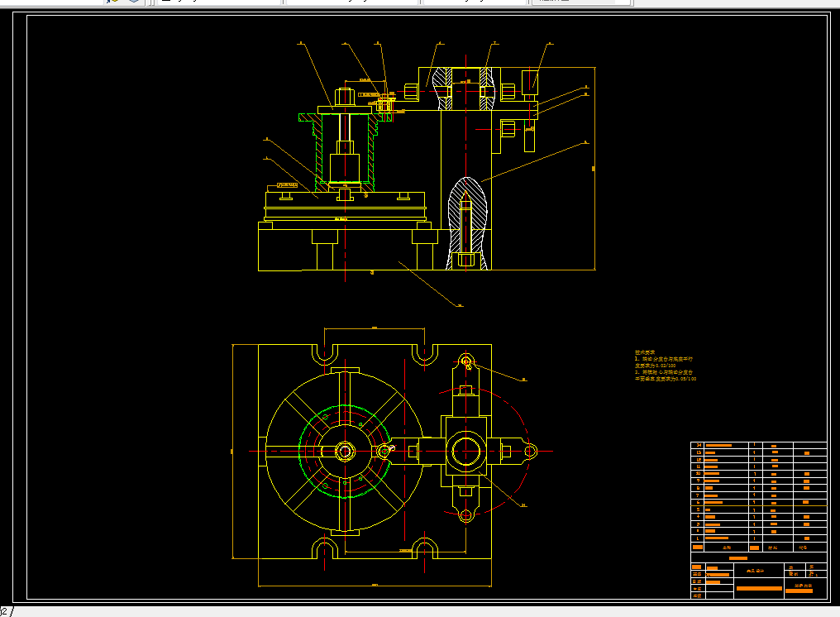
Task: Click item number 10 in parts list
Action: (698, 474)
